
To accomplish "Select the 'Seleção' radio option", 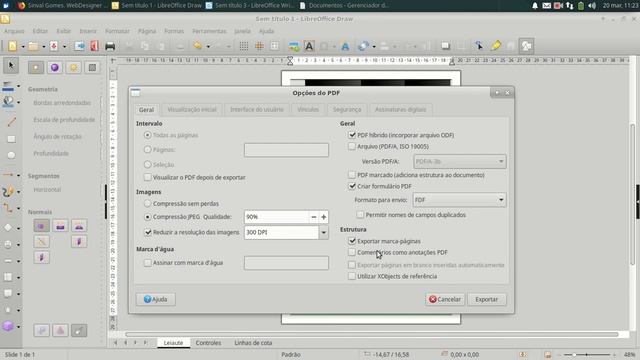I will [147, 164].
